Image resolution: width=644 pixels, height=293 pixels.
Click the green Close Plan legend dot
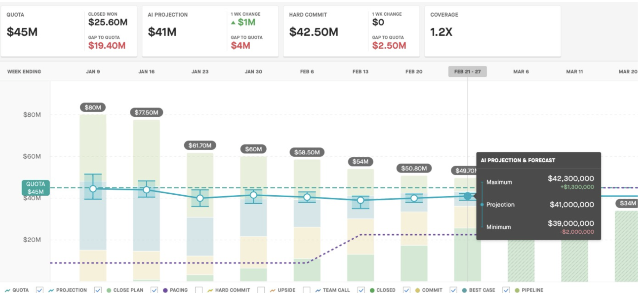point(109,290)
